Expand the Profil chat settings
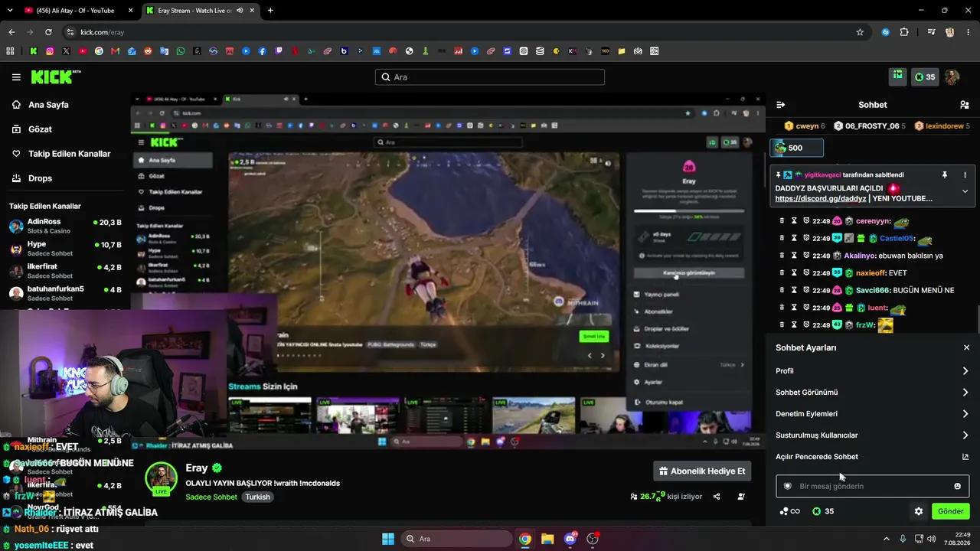The height and width of the screenshot is (551, 980). (x=873, y=371)
